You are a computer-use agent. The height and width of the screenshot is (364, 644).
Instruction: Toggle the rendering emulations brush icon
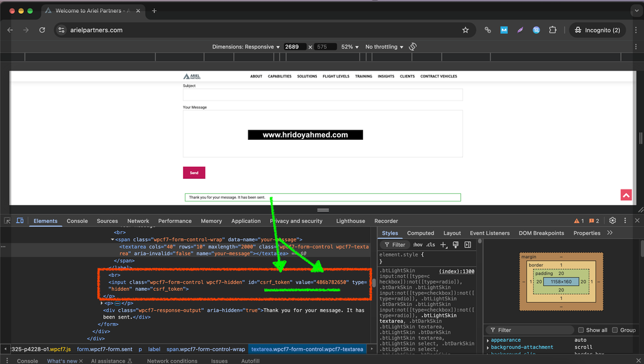pos(455,245)
